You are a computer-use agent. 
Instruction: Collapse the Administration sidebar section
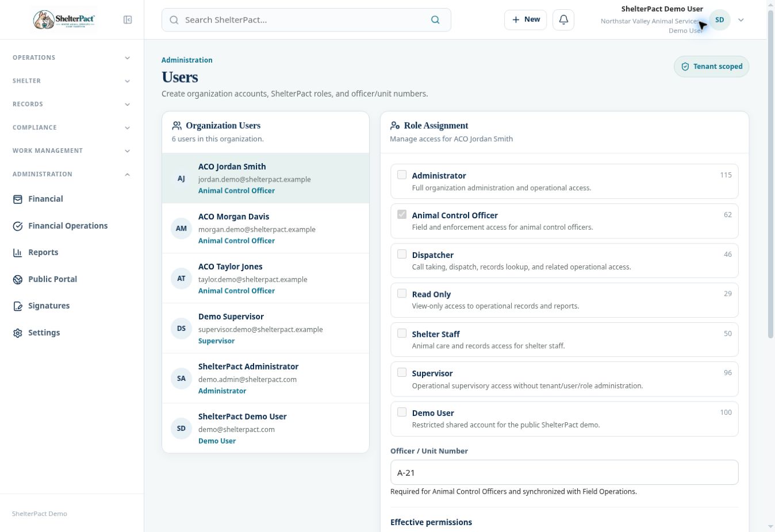point(72,174)
